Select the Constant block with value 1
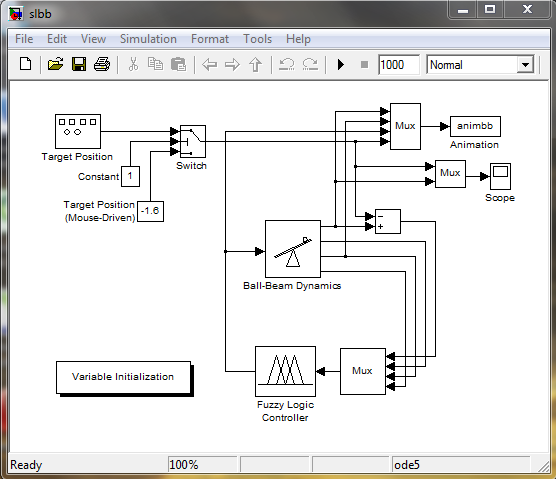 pyautogui.click(x=130, y=176)
